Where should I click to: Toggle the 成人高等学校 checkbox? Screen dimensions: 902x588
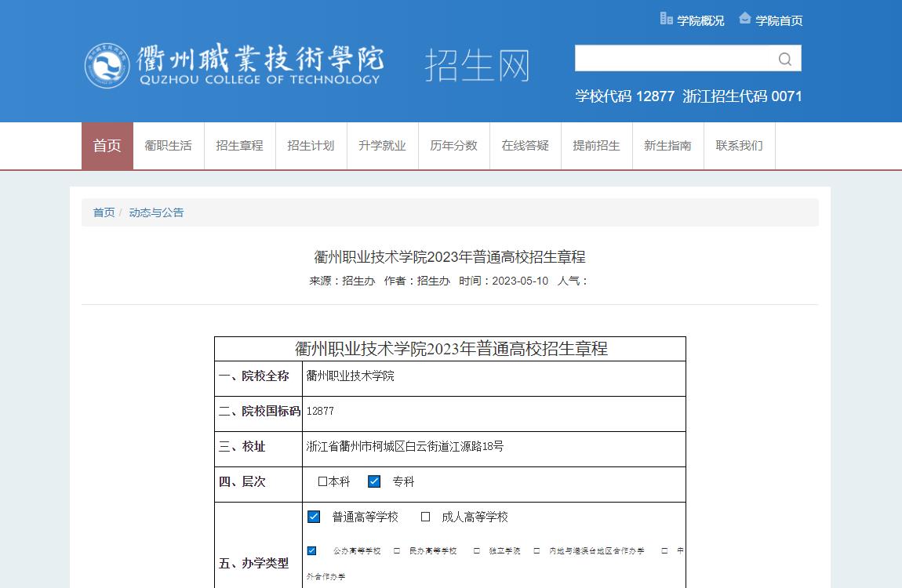coord(425,517)
